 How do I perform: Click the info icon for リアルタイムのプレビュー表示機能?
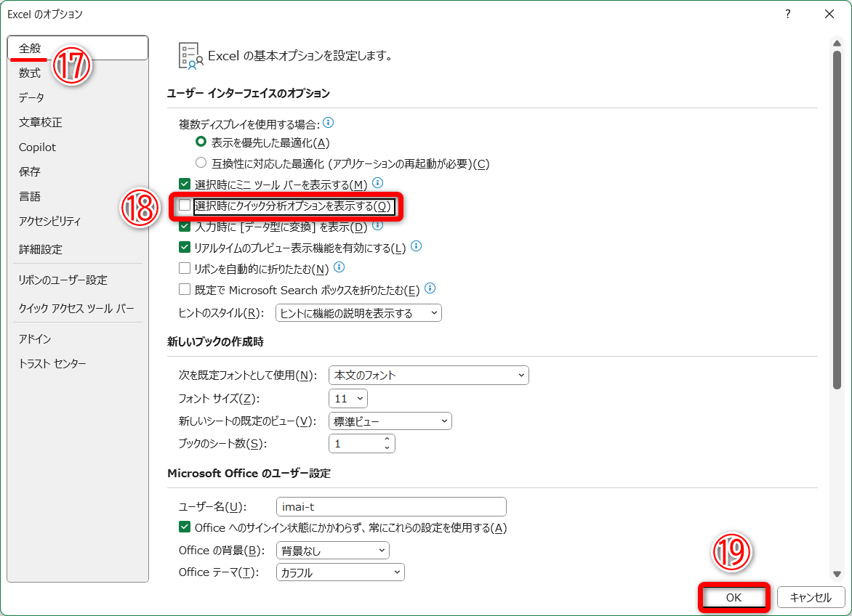click(415, 246)
